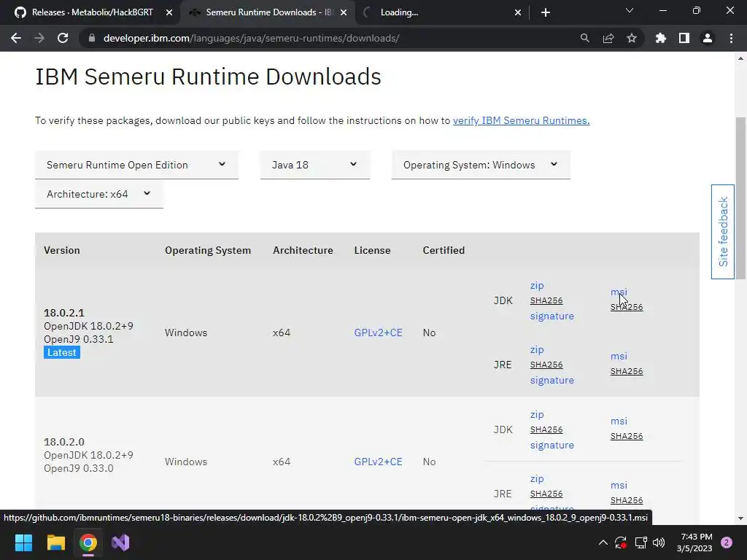Click scrollbar down arrow

click(741, 518)
